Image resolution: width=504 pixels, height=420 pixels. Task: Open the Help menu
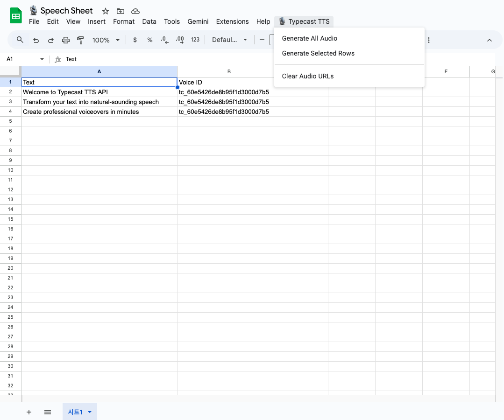click(x=263, y=21)
